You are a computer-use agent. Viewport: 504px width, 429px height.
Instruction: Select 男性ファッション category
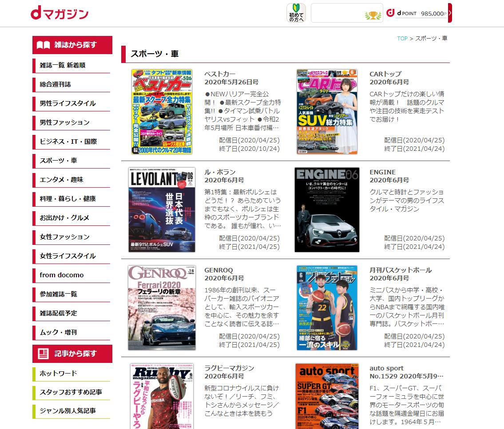(71, 122)
